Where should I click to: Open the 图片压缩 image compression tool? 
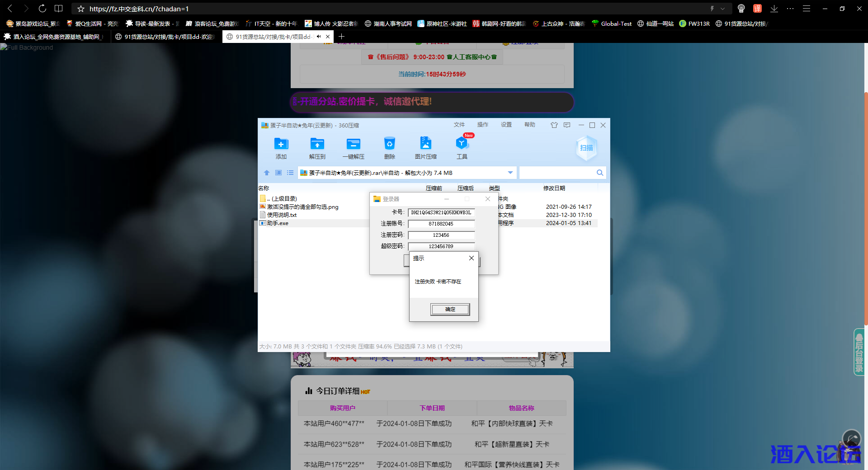(425, 148)
